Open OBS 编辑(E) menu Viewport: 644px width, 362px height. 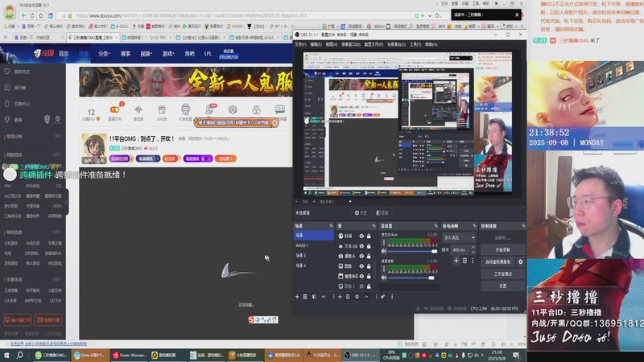point(316,44)
